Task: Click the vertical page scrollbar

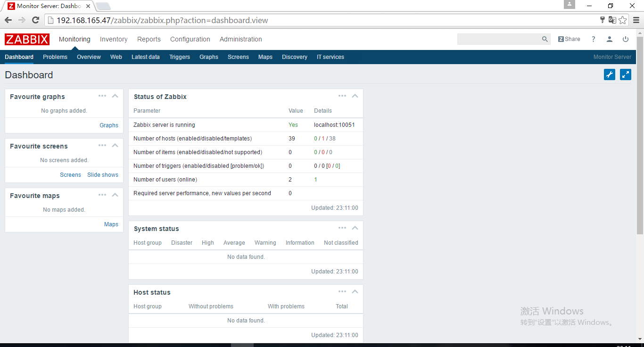Action: (x=640, y=134)
